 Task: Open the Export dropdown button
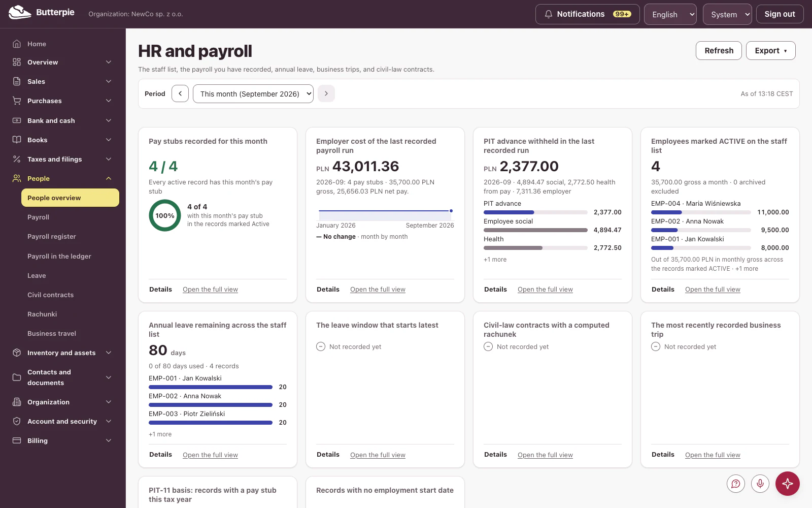770,51
